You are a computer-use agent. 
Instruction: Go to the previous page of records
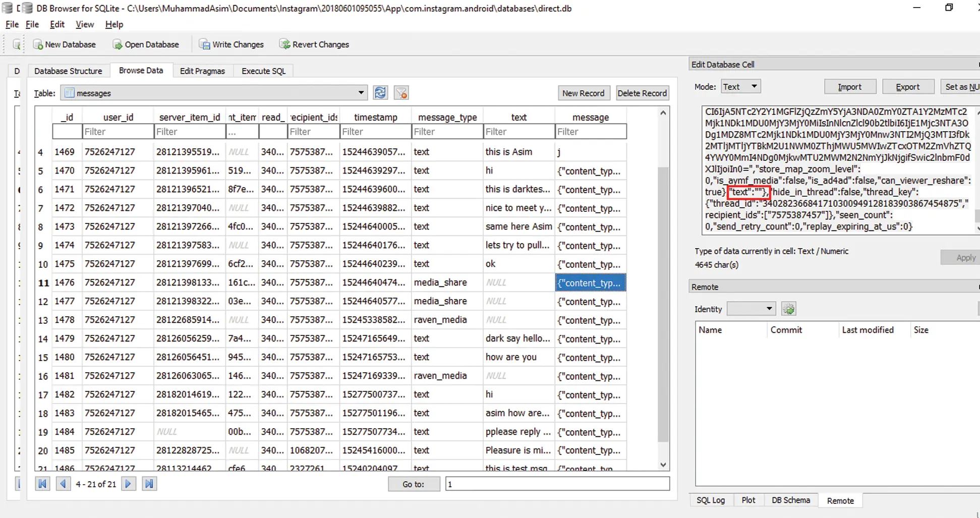pyautogui.click(x=63, y=484)
